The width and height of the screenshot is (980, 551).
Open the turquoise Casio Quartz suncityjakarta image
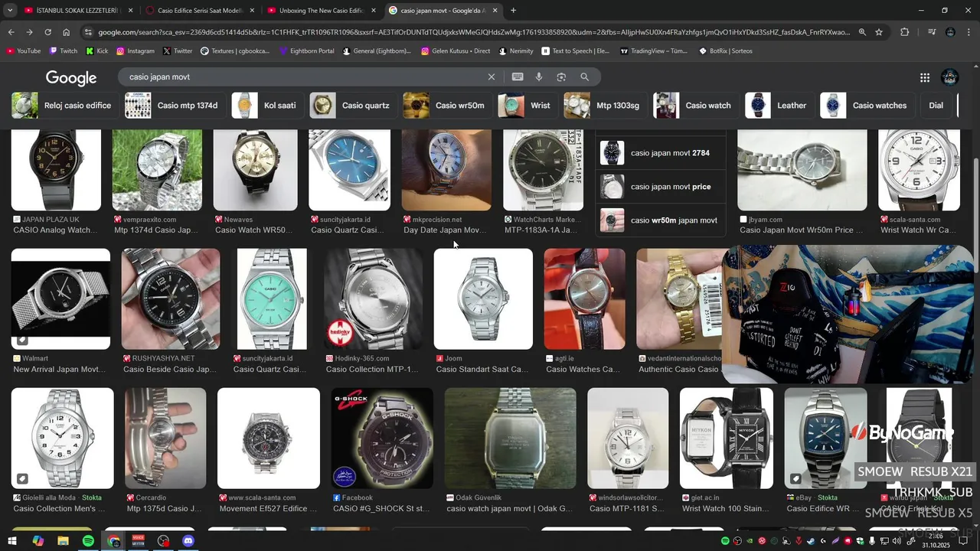(x=272, y=298)
